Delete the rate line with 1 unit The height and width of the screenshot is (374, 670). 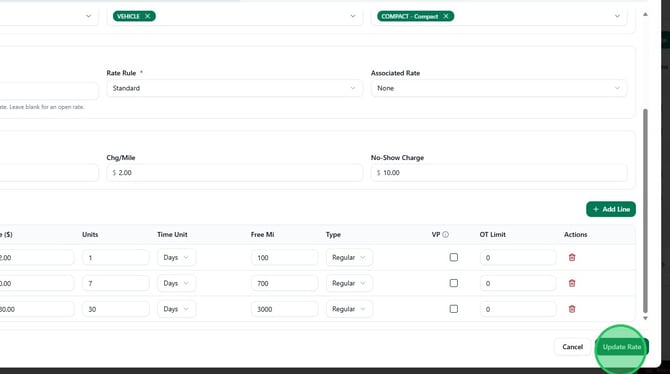pyautogui.click(x=572, y=257)
